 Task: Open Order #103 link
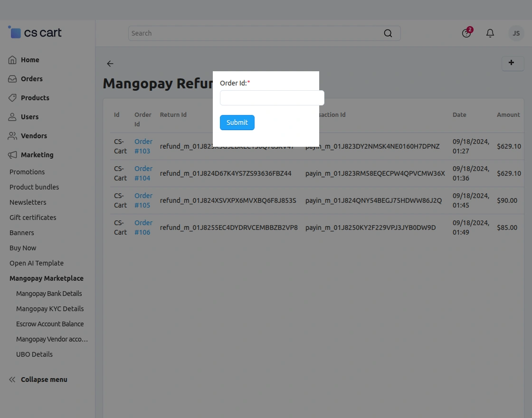tap(143, 146)
